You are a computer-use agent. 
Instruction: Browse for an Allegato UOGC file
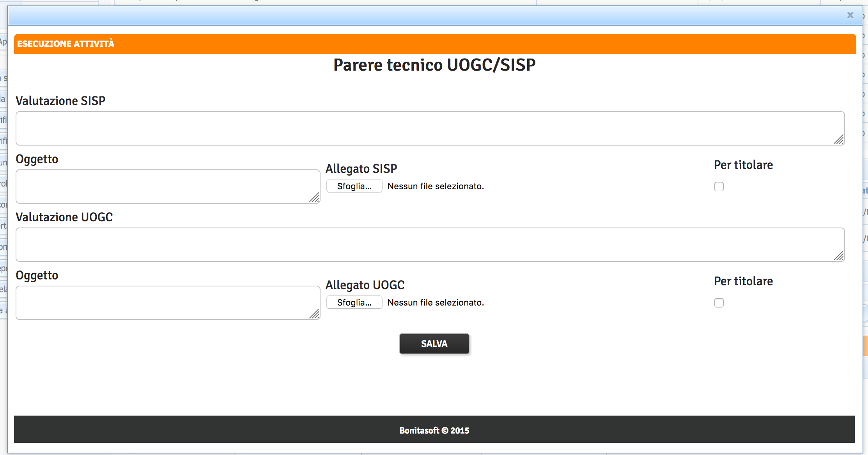pos(354,302)
